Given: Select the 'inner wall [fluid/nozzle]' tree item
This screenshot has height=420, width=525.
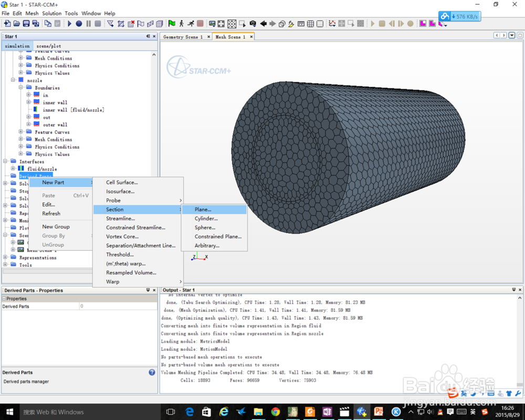Looking at the screenshot, I should click(73, 110).
